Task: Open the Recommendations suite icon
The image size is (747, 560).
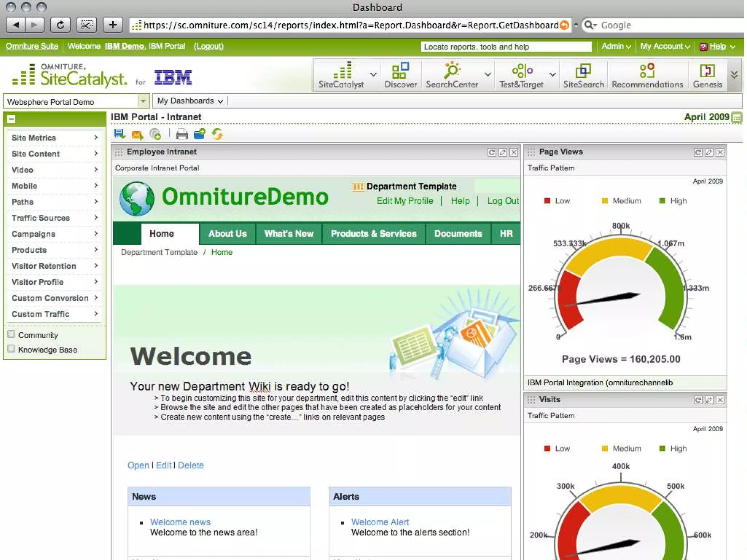Action: pyautogui.click(x=647, y=75)
